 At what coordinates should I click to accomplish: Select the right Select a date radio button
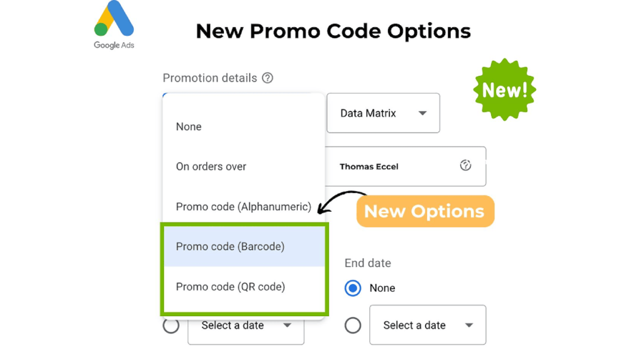coord(353,325)
